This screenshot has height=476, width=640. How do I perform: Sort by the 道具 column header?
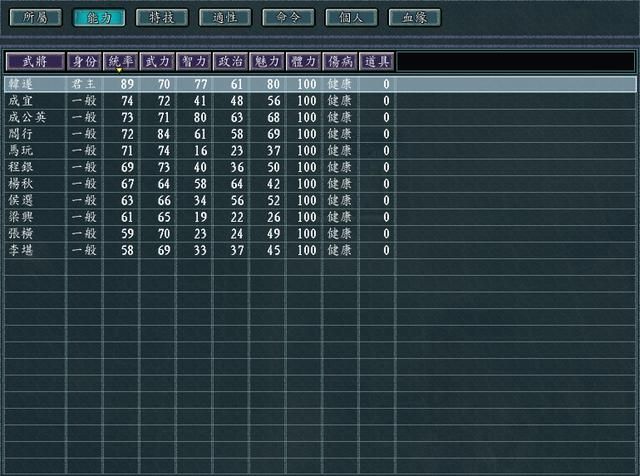pyautogui.click(x=376, y=61)
